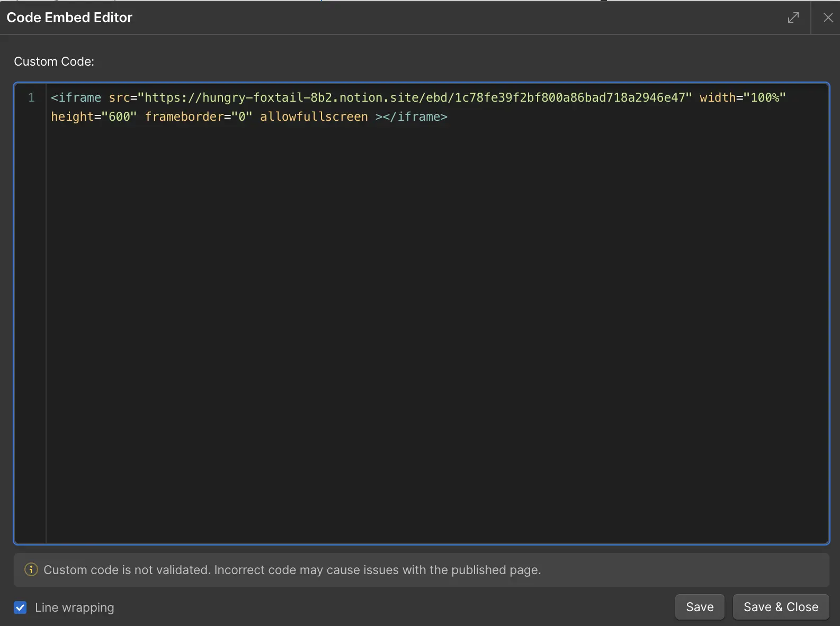Close the Code Embed Editor dialog
Image resolution: width=840 pixels, height=626 pixels.
828,17
